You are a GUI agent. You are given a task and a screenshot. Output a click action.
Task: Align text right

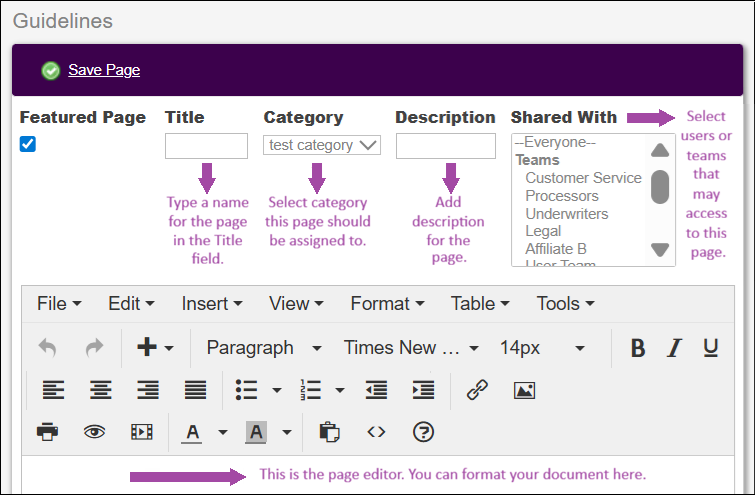coord(148,390)
